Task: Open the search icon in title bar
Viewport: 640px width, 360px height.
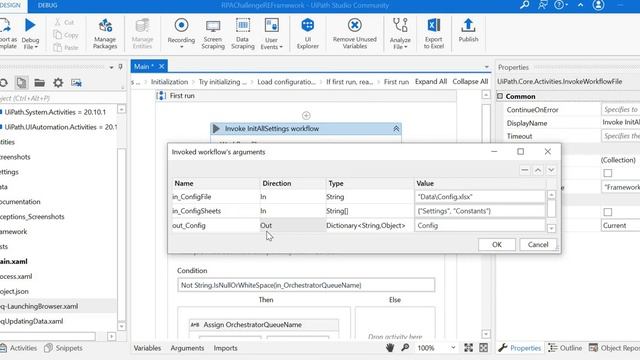Action: point(524,5)
